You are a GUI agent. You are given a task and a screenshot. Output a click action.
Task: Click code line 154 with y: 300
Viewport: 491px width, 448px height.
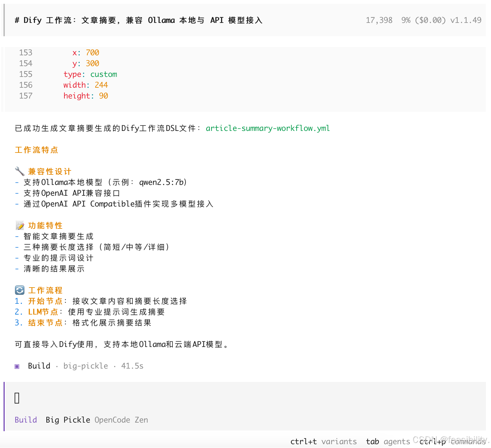click(x=86, y=64)
